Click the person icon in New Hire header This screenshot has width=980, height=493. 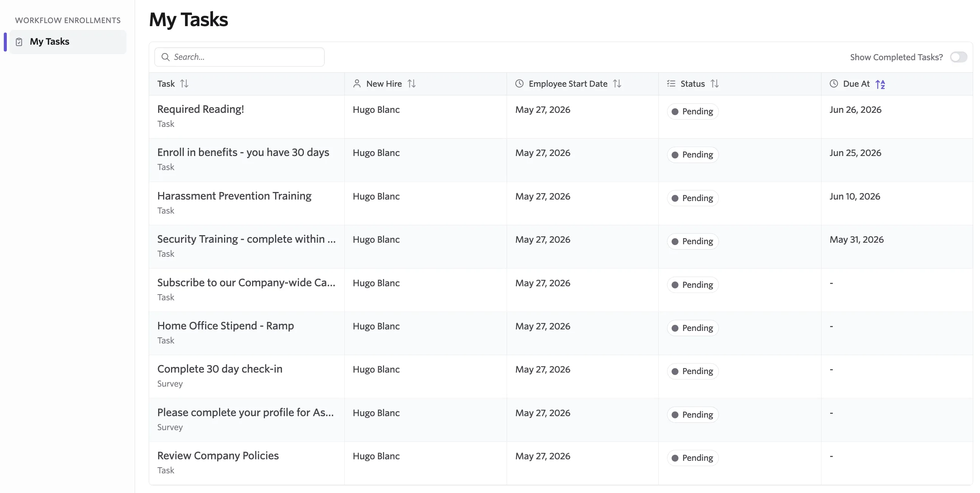click(357, 84)
